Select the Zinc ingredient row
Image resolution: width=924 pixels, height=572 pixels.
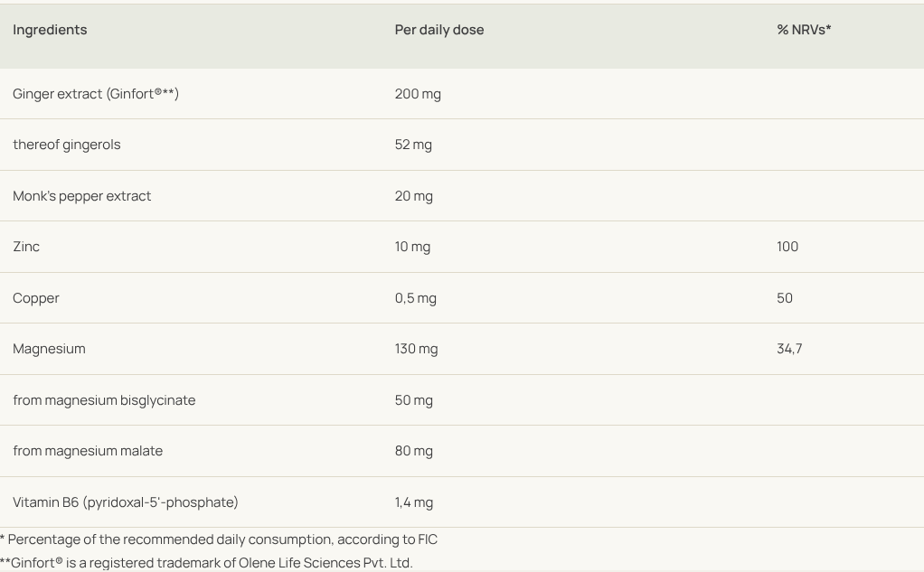coord(26,247)
